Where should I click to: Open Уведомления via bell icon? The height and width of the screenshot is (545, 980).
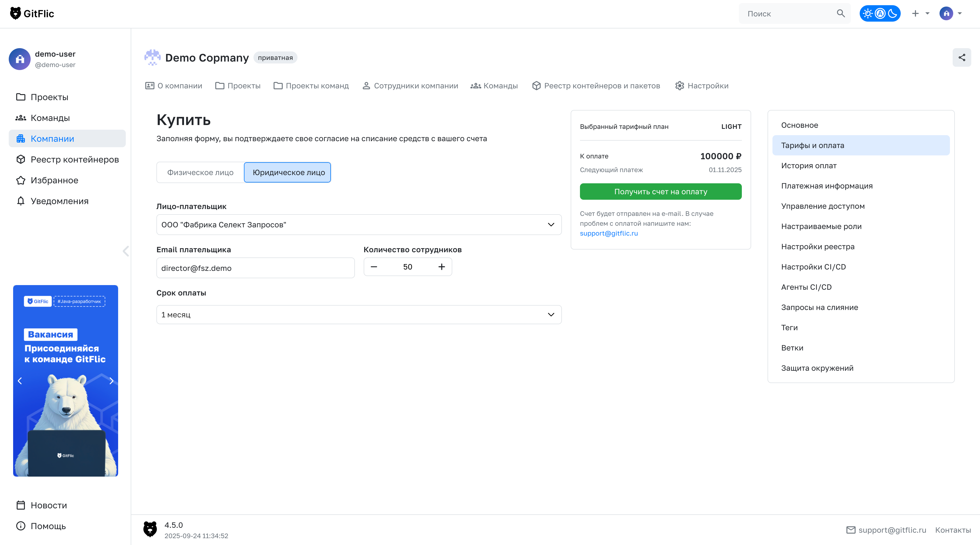(x=21, y=201)
